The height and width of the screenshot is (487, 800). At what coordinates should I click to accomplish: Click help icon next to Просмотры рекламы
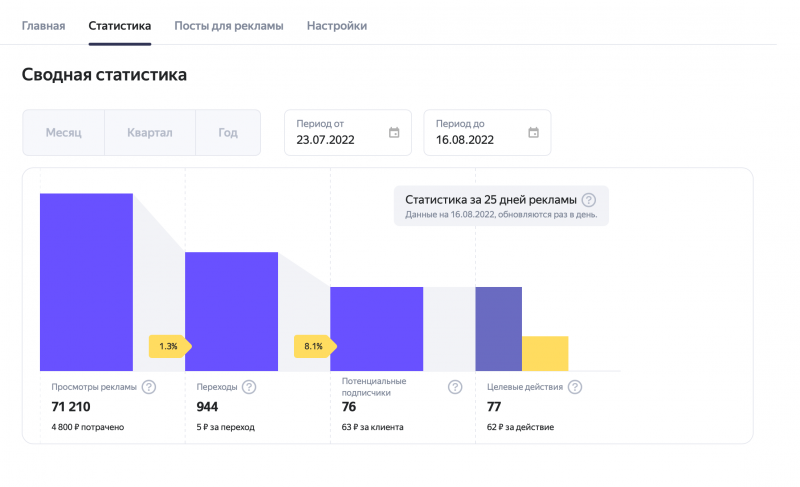149,387
